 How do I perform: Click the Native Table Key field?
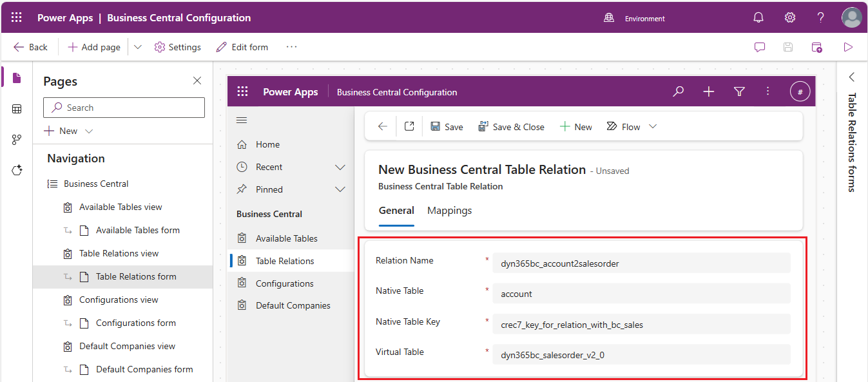(641, 324)
